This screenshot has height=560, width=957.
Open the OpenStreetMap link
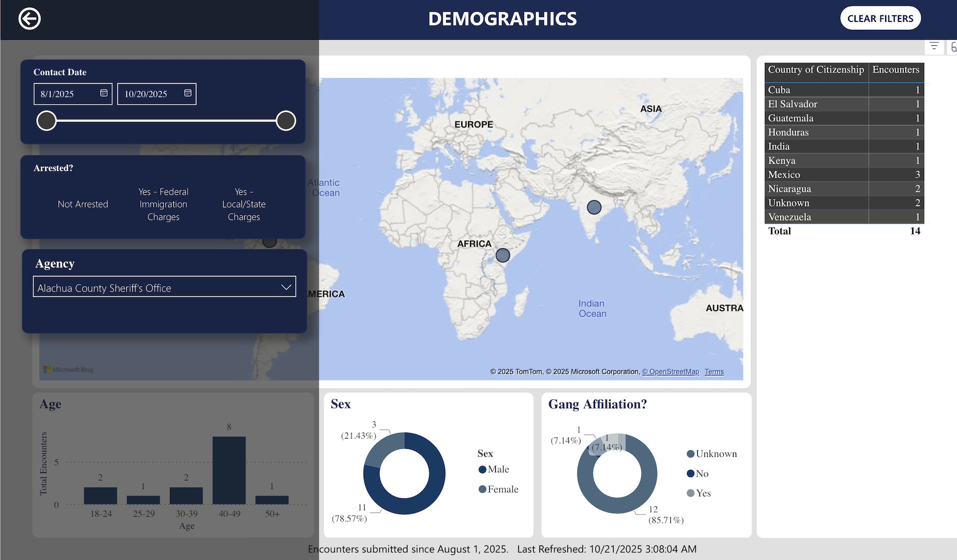670,372
